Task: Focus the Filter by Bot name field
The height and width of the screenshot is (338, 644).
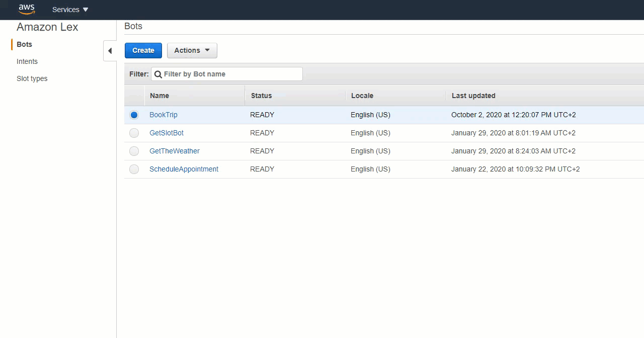Action: point(227,74)
